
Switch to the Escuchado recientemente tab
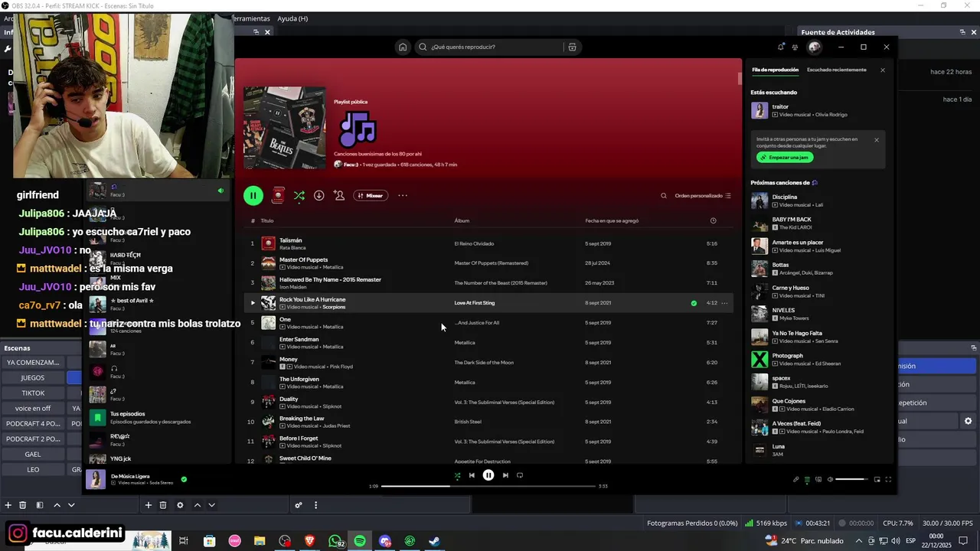pyautogui.click(x=837, y=70)
